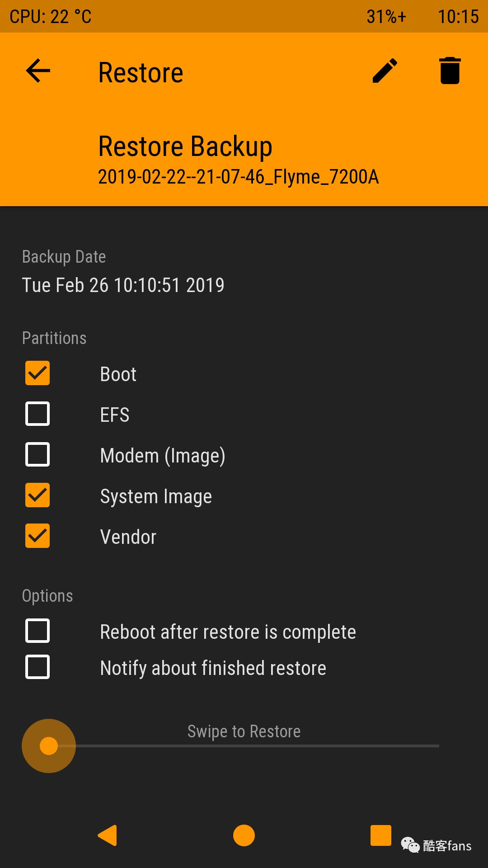
Task: Tap the back arrow in header
Action: pos(38,71)
